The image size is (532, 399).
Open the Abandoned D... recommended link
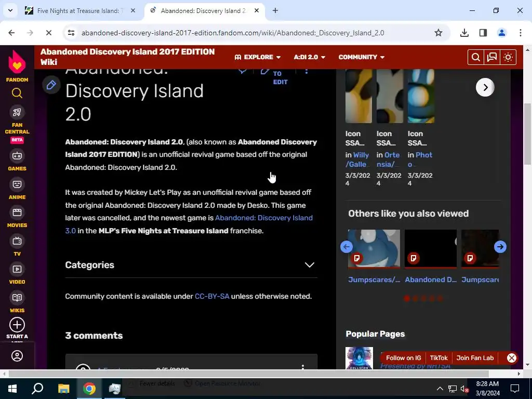(x=431, y=280)
